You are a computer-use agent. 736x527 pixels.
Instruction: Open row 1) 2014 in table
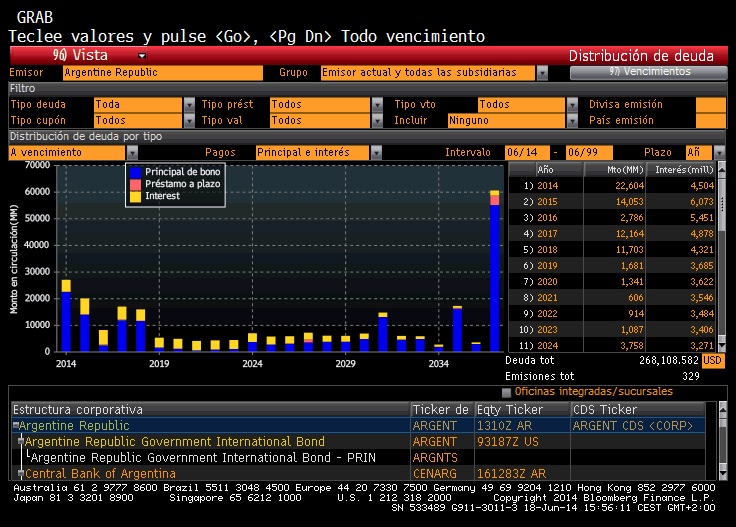coord(612,186)
